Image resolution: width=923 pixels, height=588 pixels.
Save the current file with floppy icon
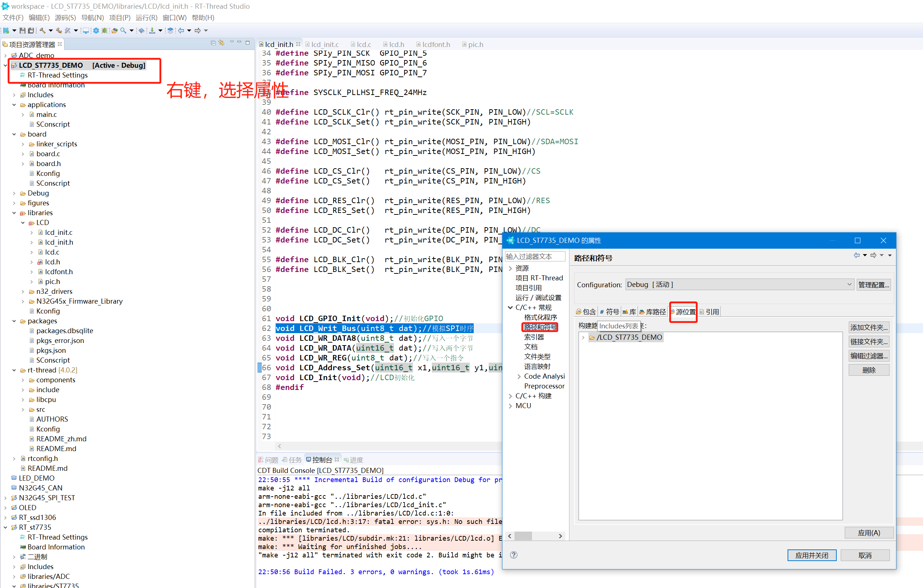(x=22, y=31)
